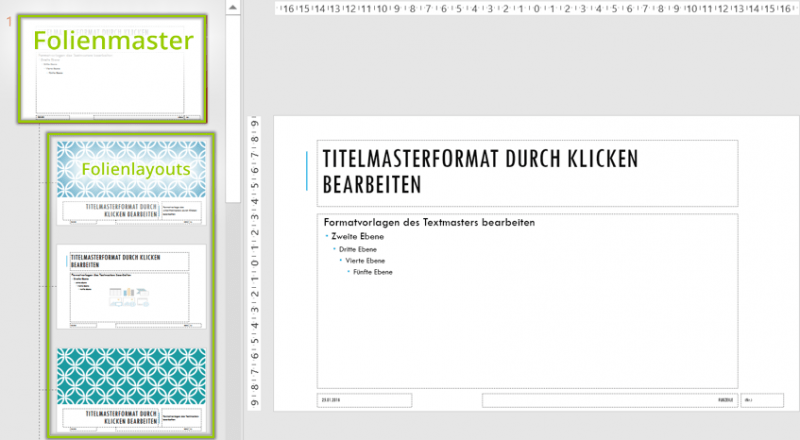Click the 'Zweite Ebene' bullet line
The image size is (800, 440).
(357, 236)
